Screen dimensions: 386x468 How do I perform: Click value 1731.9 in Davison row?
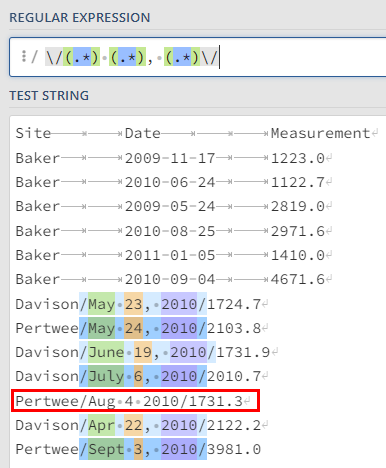243,352
